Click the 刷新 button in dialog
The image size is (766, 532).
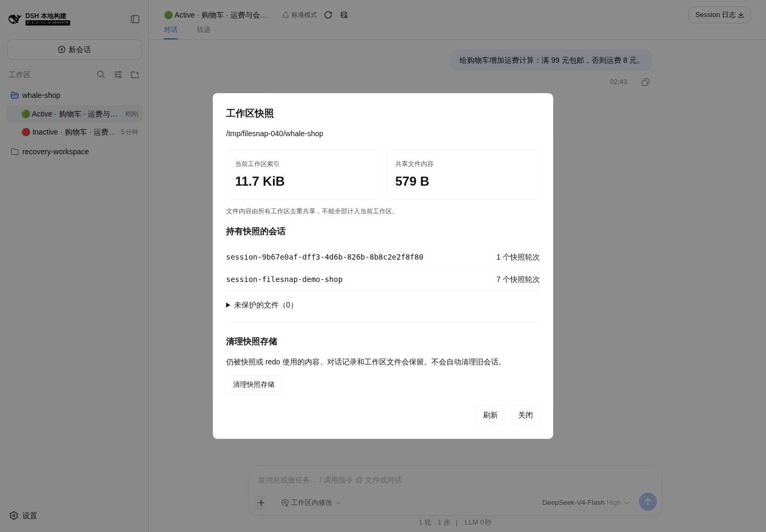(x=490, y=415)
